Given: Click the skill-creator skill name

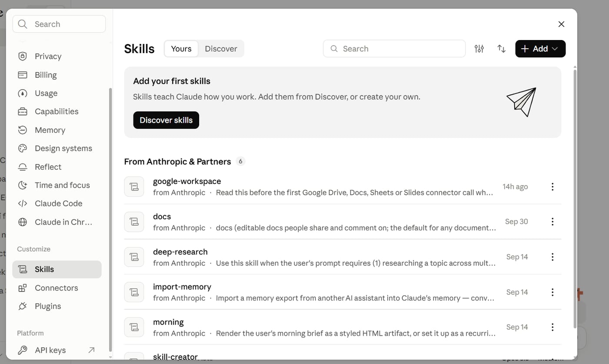Looking at the screenshot, I should click(x=175, y=357).
